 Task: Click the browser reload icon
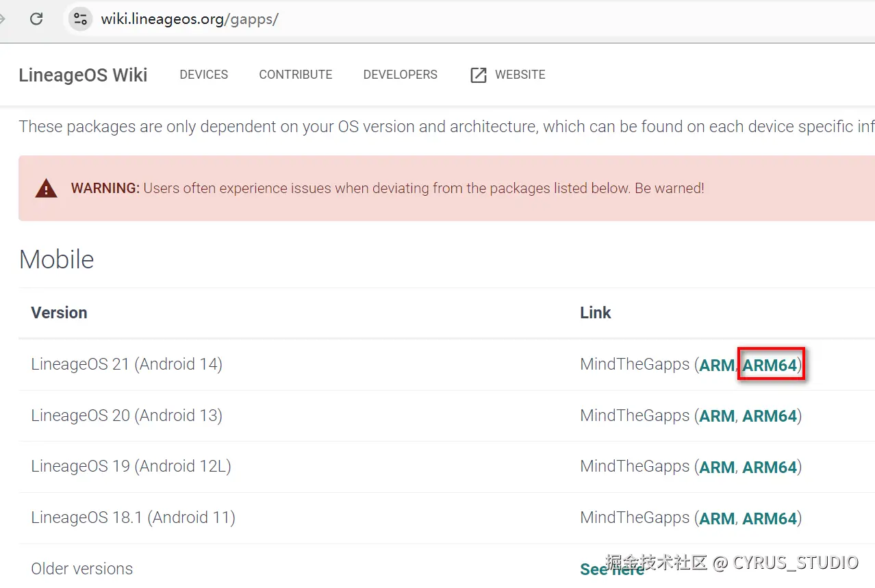pos(36,18)
